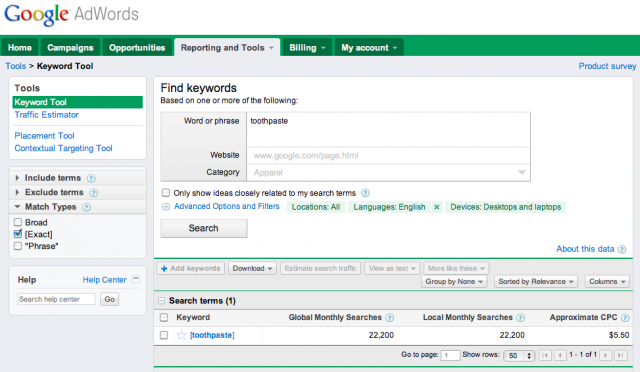Viewport: 640px width, 372px height.
Task: Collapse the Search terms (1) group
Action: (x=161, y=301)
